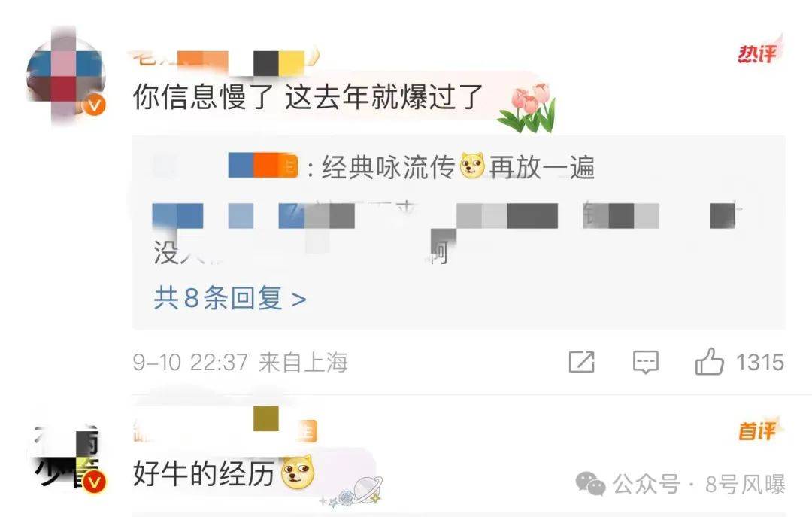This screenshot has width=812, height=517.
Task: Select the comment 好牛的经历
Action: (x=203, y=473)
